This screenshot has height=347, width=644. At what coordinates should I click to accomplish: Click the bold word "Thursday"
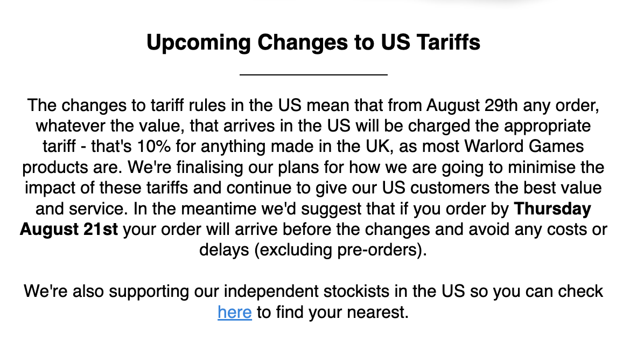pos(552,209)
